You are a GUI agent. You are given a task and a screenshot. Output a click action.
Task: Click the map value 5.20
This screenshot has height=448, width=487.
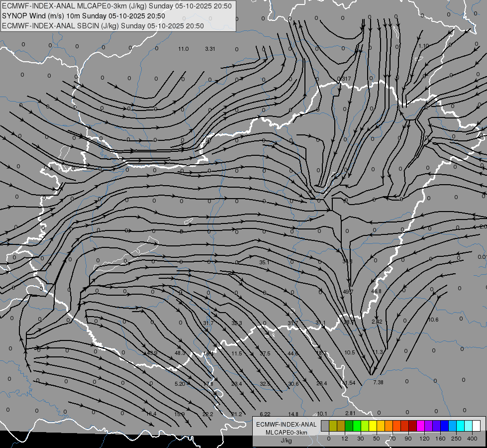tap(180, 384)
